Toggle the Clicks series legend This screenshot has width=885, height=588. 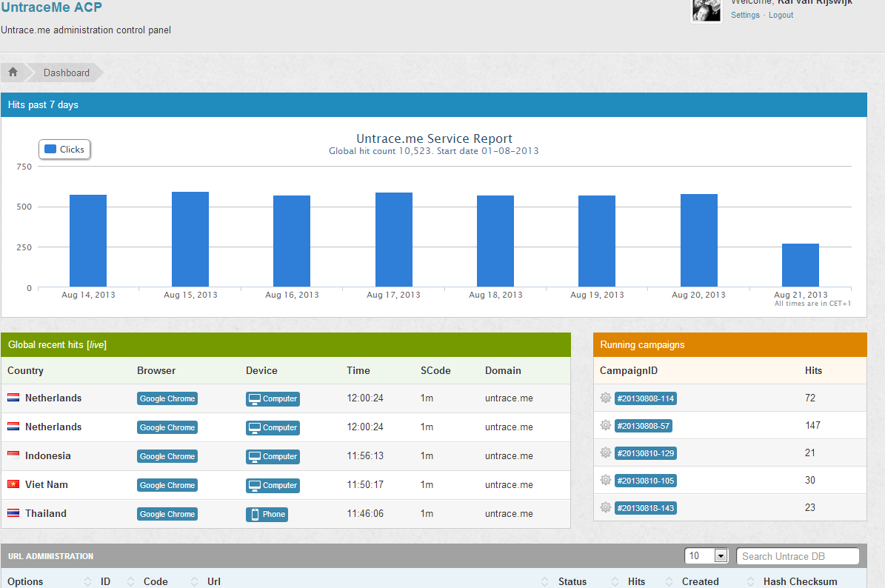coord(64,150)
